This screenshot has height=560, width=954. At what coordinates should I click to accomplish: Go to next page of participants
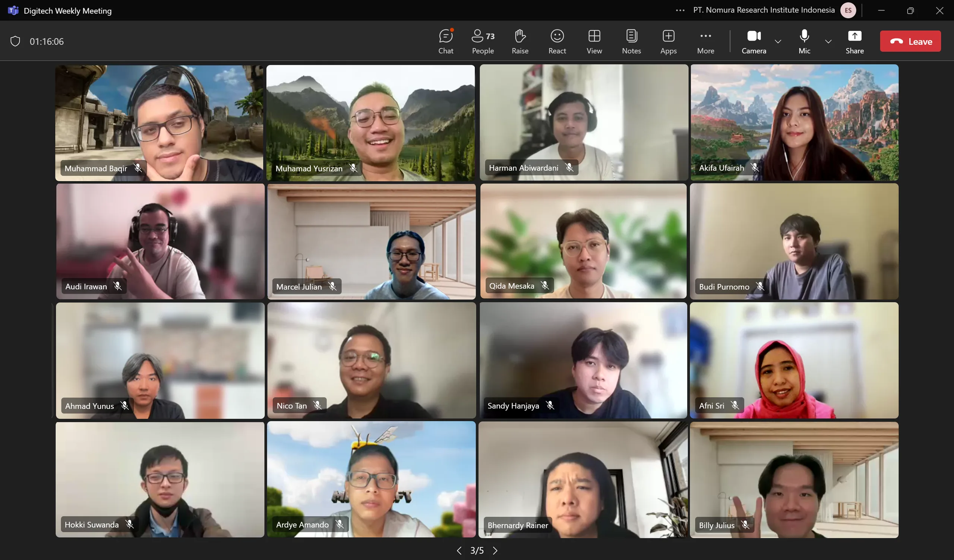coord(495,550)
